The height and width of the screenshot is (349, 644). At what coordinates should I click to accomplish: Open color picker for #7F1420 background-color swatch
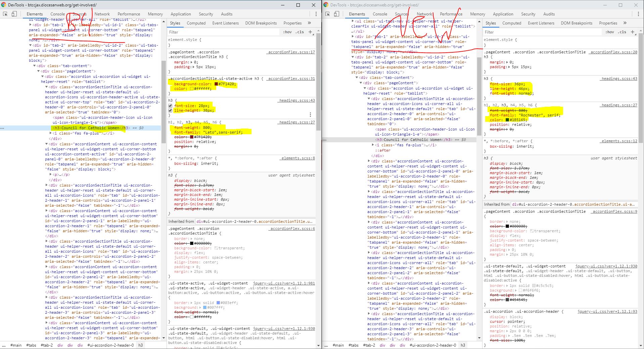pyautogui.click(x=216, y=84)
